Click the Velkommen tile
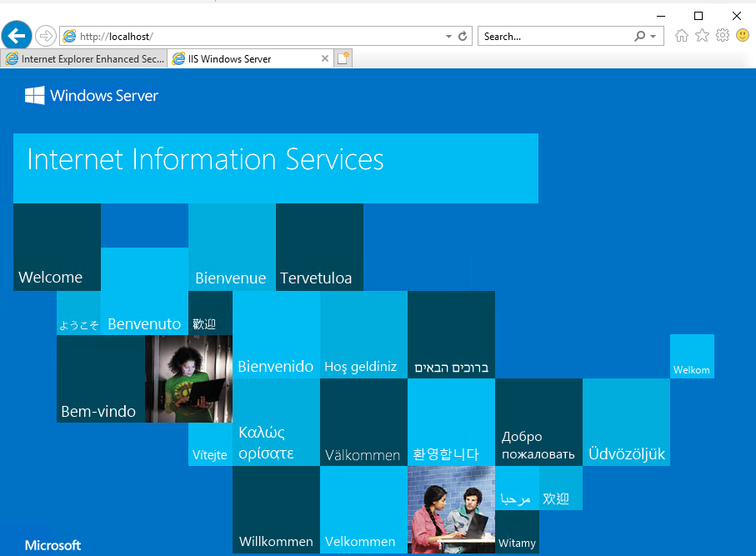Viewport: 756px width, 556px height. point(363,509)
